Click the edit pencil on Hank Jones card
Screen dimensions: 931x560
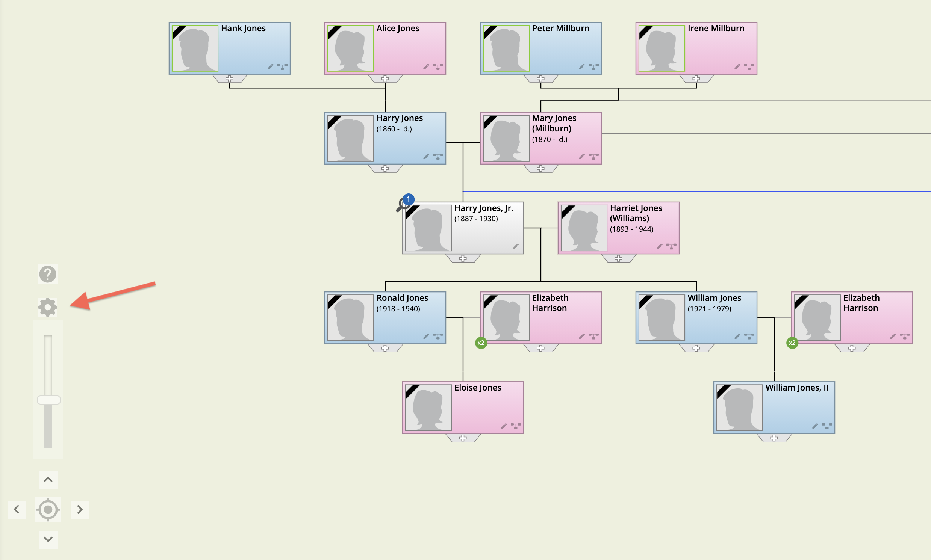point(270,67)
